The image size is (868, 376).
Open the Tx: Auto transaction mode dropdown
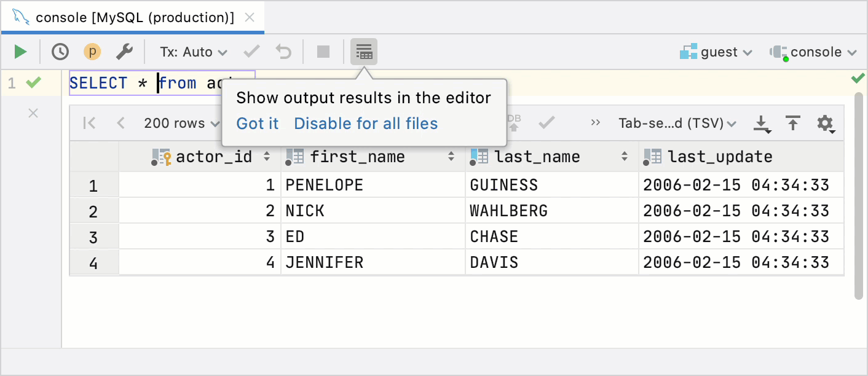pos(193,52)
